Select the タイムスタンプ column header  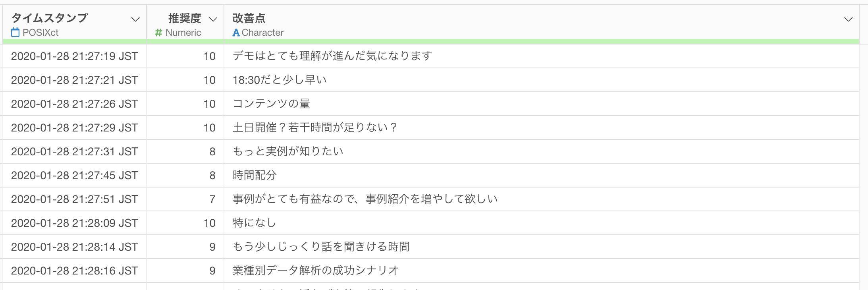click(x=75, y=22)
